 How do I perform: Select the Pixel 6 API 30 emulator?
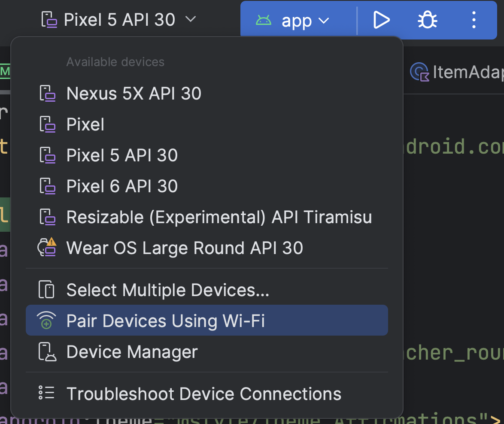[122, 186]
